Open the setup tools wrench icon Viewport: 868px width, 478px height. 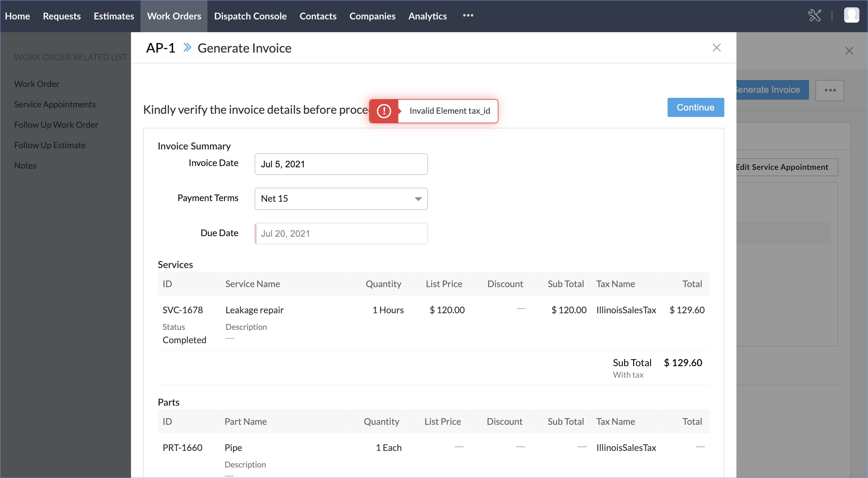[x=814, y=16]
